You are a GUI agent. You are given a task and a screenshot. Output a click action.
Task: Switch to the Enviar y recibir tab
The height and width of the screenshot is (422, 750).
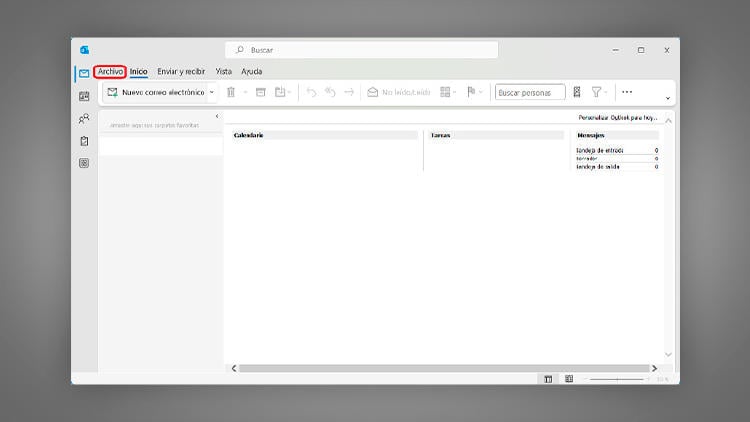[181, 72]
